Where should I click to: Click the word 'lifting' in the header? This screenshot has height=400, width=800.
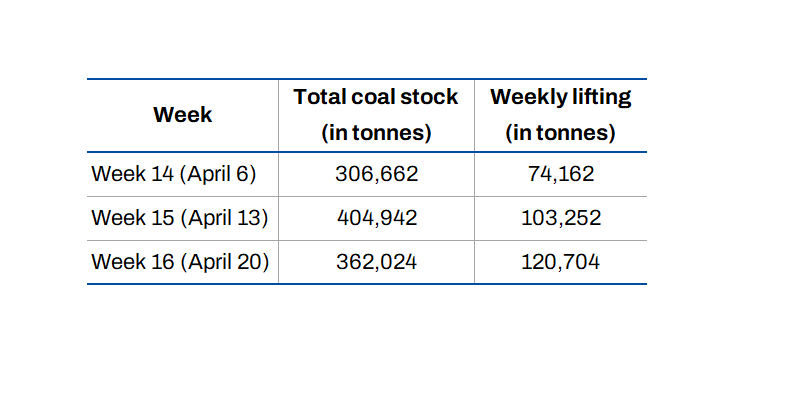[x=602, y=97]
